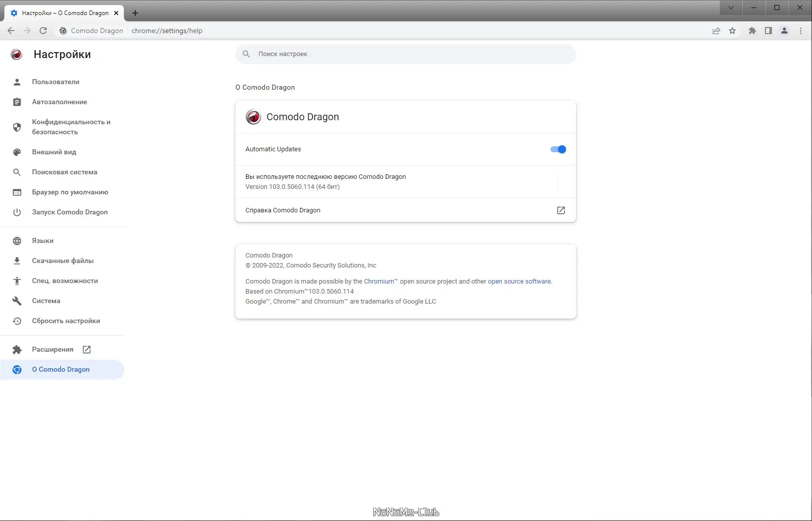This screenshot has height=521, width=812.
Task: Open the three-dot browser menu
Action: [800, 31]
